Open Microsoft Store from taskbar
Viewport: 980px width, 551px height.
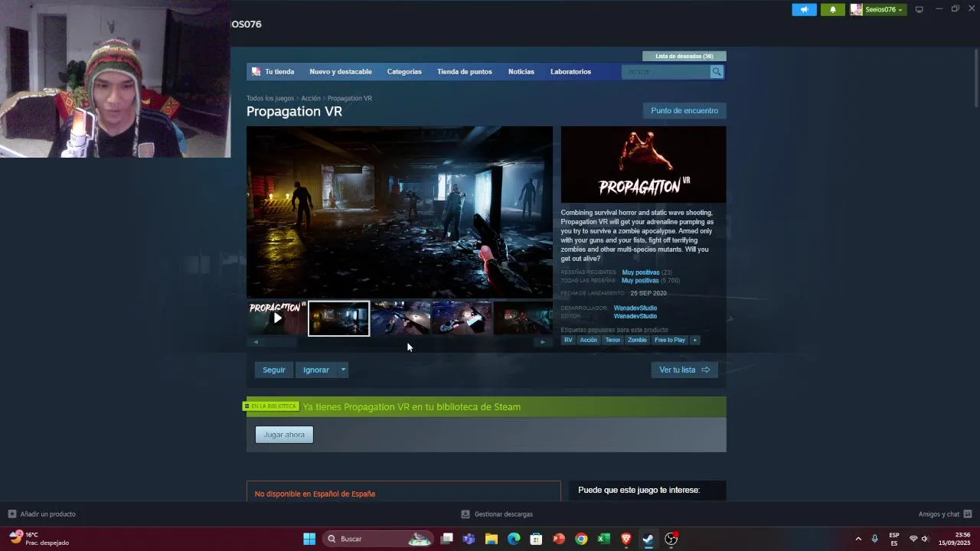[x=536, y=539]
